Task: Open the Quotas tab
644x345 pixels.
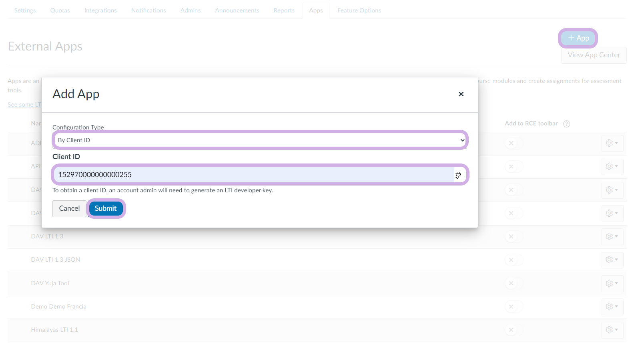Action: pos(60,10)
